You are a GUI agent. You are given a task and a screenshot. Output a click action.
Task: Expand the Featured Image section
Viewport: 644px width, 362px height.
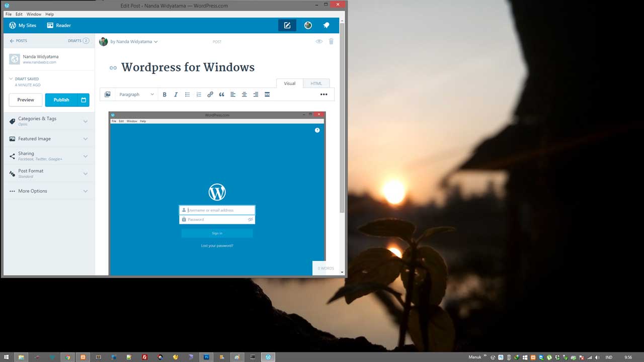tap(49, 139)
